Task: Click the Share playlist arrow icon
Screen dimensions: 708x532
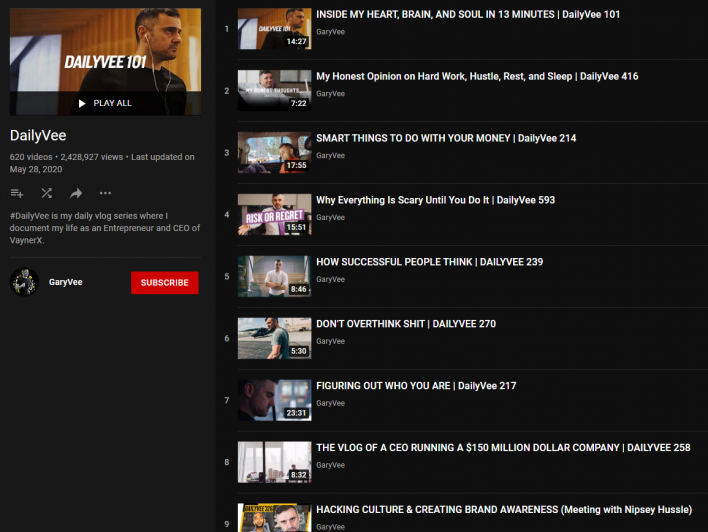Action: point(76,193)
